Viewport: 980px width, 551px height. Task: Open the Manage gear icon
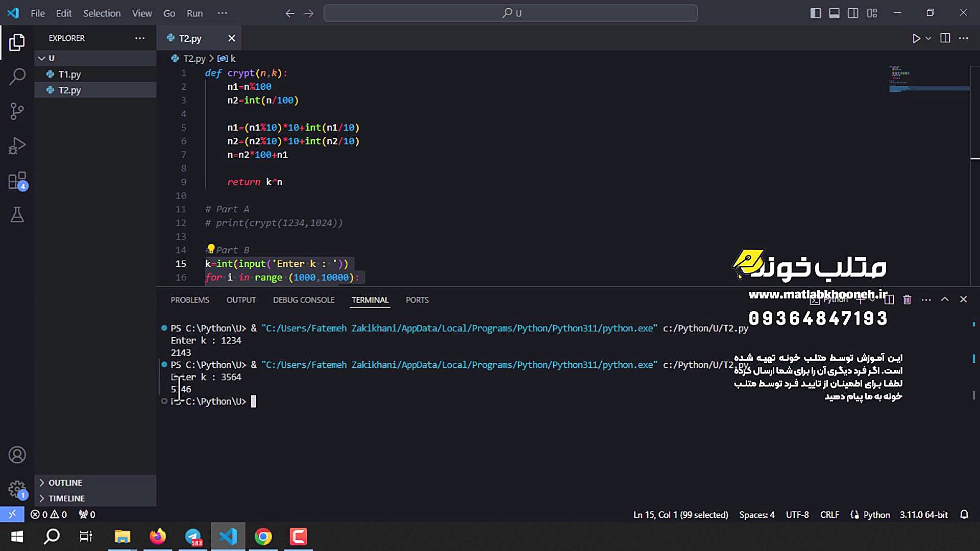(x=17, y=489)
